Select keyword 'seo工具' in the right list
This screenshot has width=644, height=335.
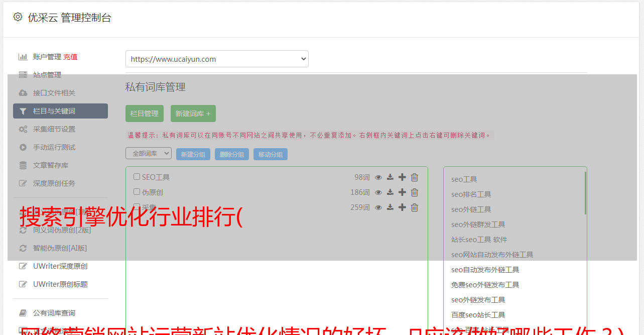[464, 179]
